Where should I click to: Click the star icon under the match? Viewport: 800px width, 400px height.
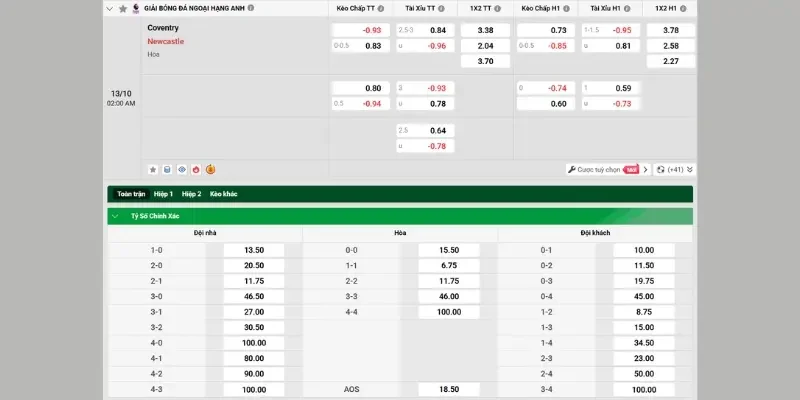click(x=153, y=169)
